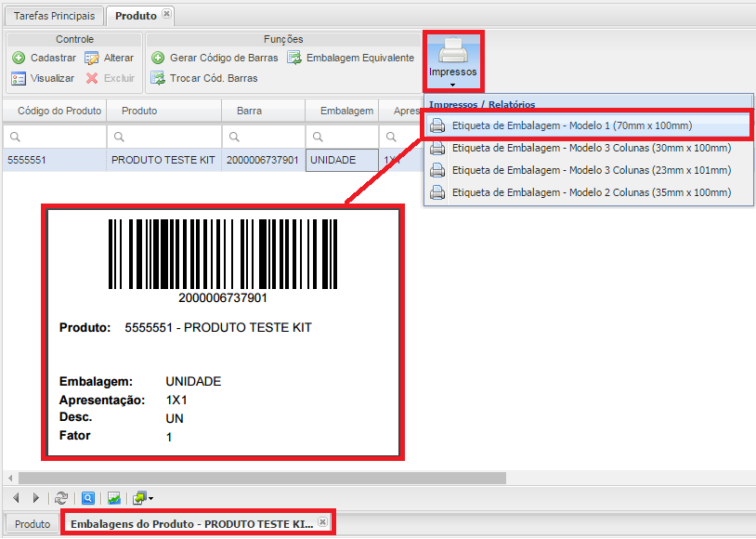Image resolution: width=756 pixels, height=539 pixels.
Task: Select Etiqueta de Embalagem Modelo 1 (70mm x 100mm)
Action: (588, 125)
